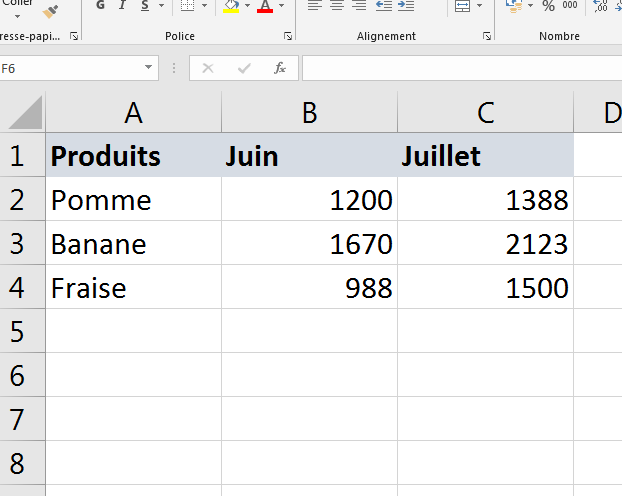Viewport: 622px width, 496px height.
Task: Open the borders dropdown arrow
Action: click(205, 6)
